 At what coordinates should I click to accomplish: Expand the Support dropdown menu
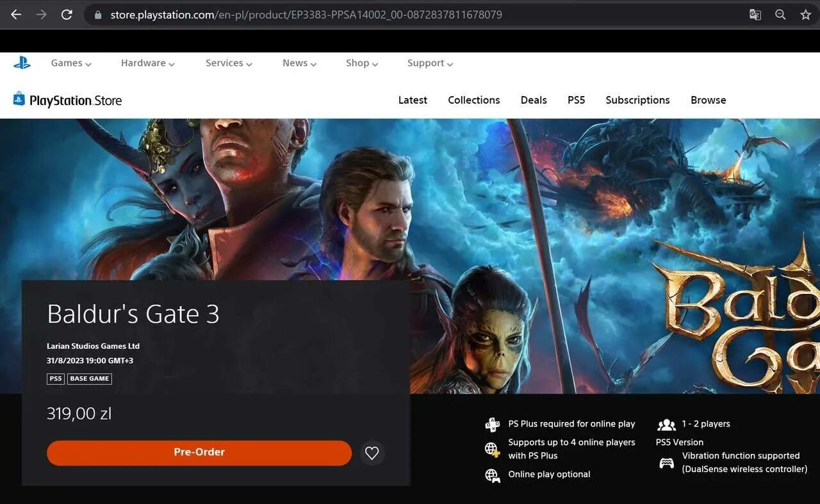430,63
